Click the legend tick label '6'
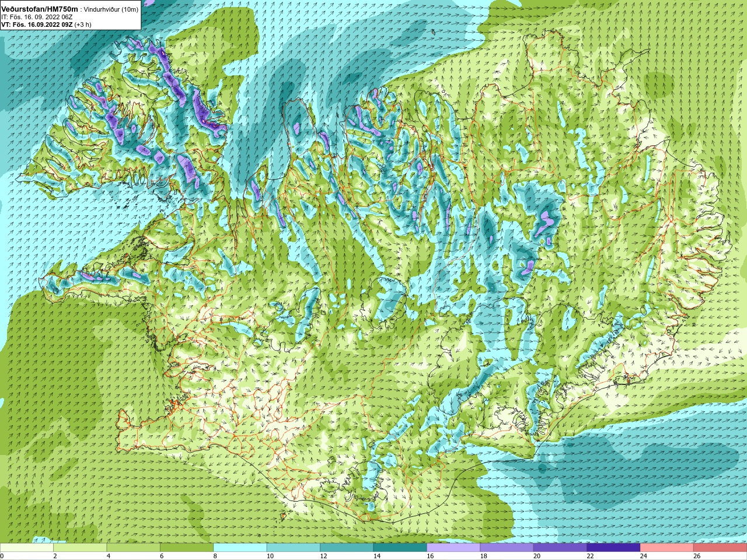The height and width of the screenshot is (560, 747). pos(162,556)
